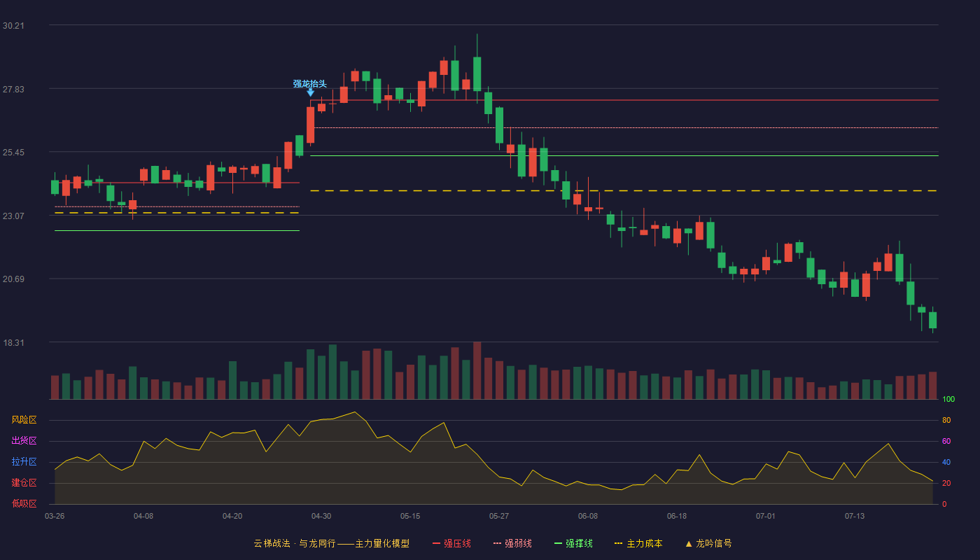Click the 低吸区 zone label

click(x=24, y=503)
